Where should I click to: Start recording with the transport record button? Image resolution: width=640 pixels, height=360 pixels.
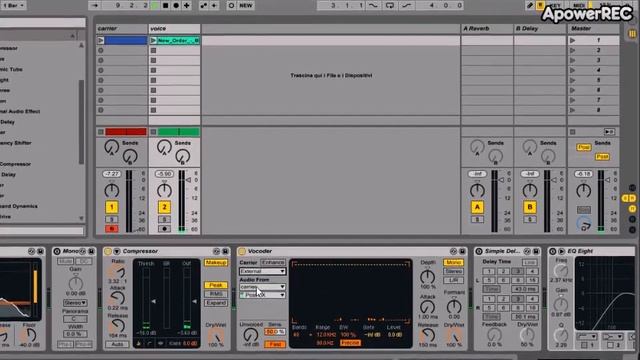pos(176,5)
